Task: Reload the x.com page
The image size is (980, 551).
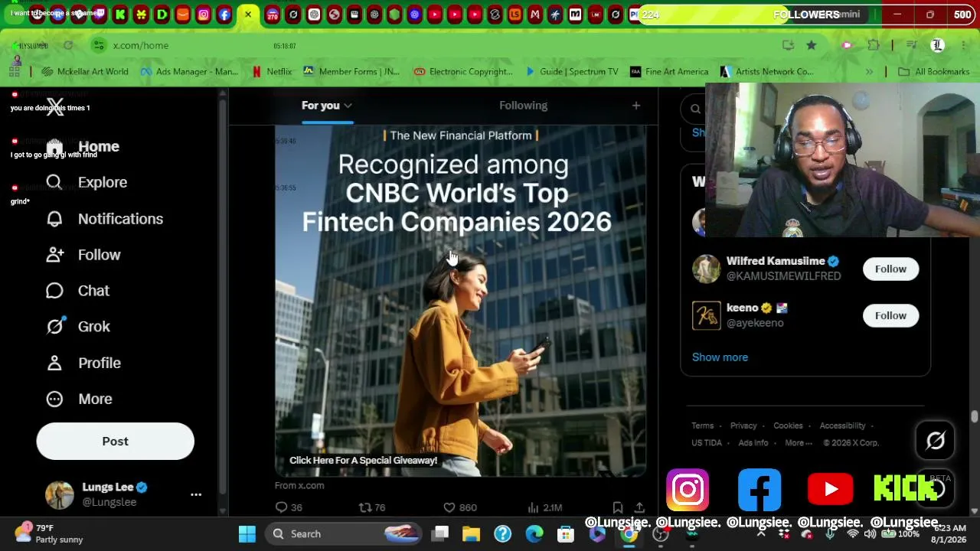Action: tap(68, 45)
